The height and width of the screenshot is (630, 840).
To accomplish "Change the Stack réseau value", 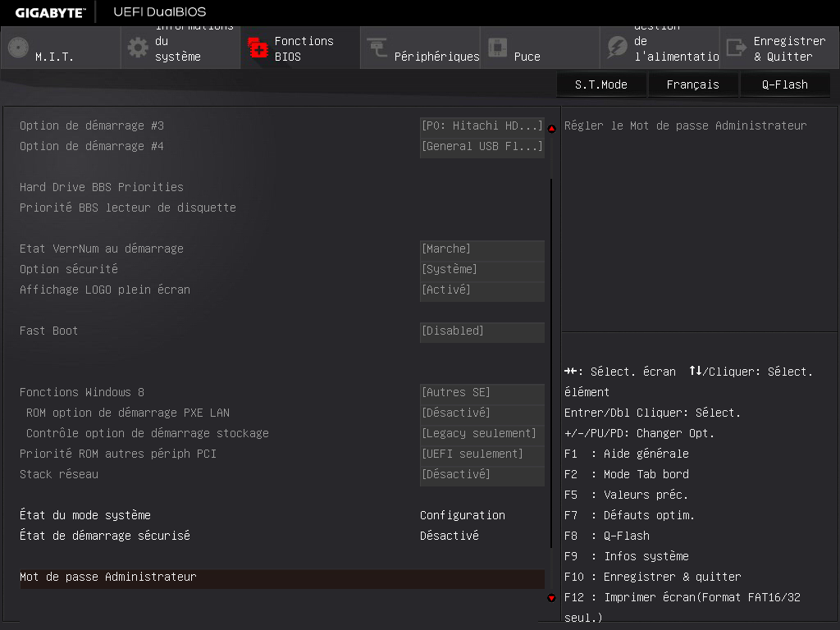I will click(482, 475).
